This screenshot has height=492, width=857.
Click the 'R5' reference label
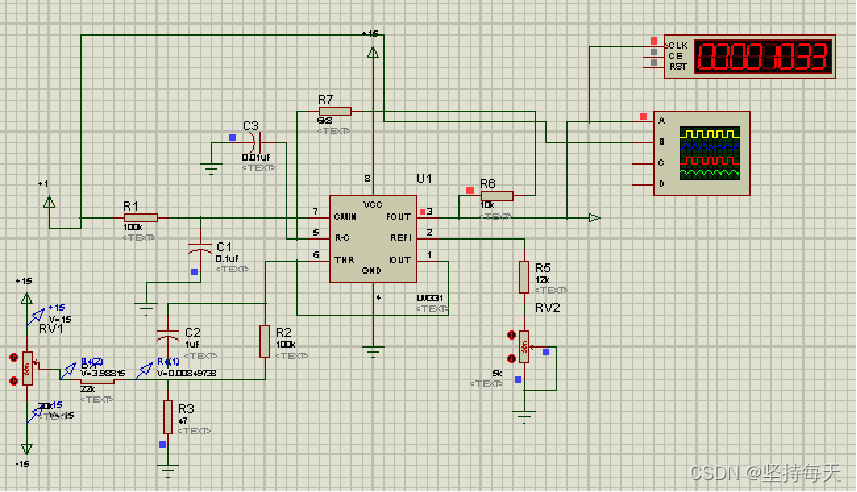coord(543,267)
